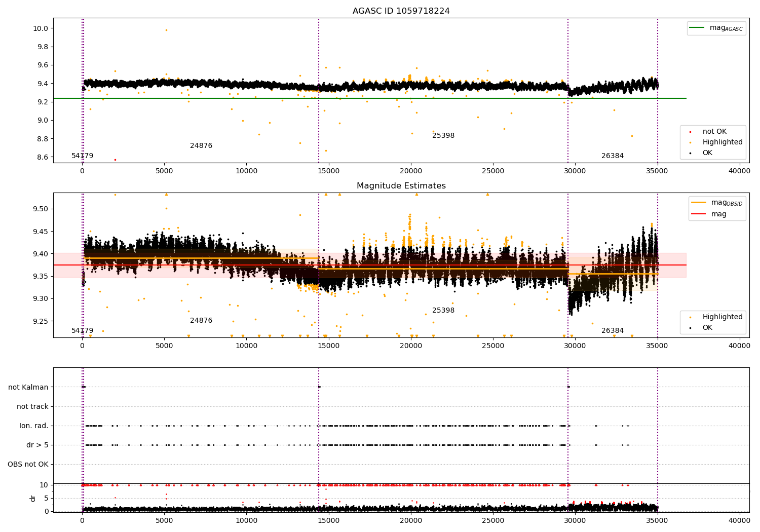Image resolution: width=760 pixels, height=532 pixels.
Task: Click obsid label 24876 in Magnitude Estimates plot
Action: 201,321
